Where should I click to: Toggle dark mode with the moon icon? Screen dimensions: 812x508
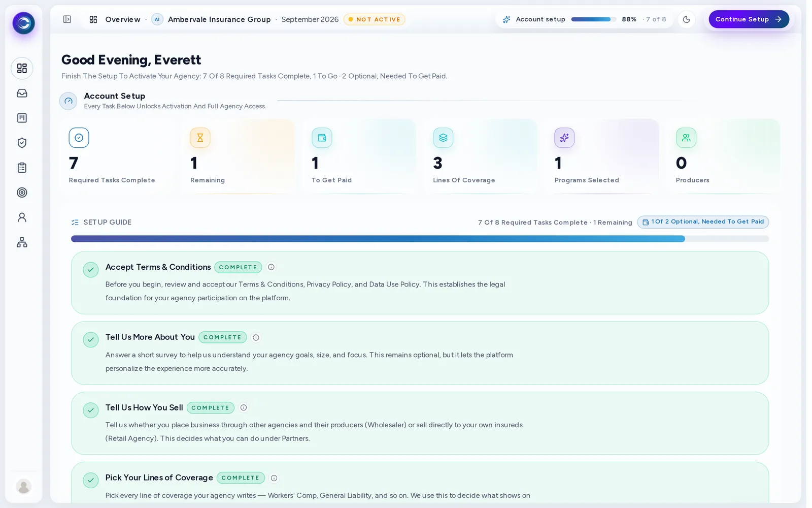(687, 19)
